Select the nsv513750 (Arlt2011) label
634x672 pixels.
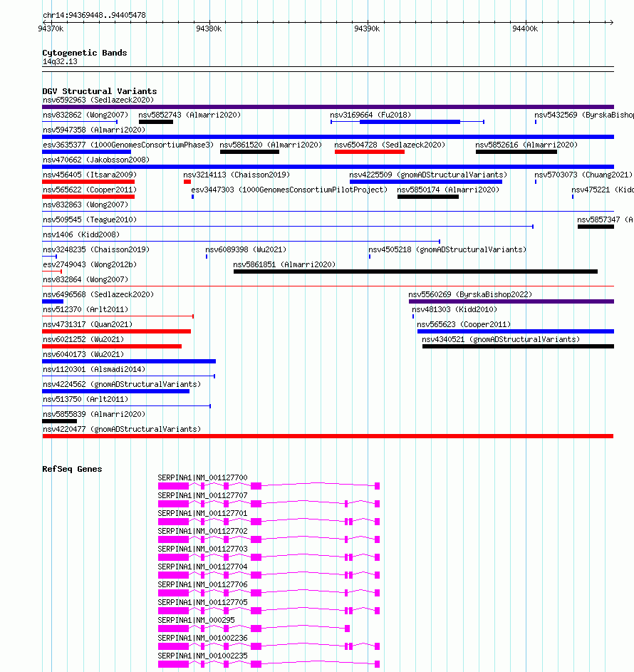click(85, 400)
